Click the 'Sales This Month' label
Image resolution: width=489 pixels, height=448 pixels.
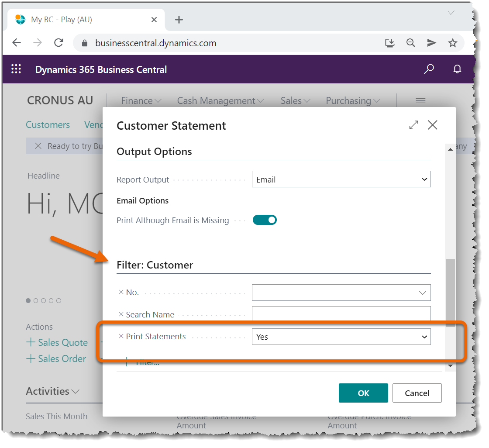(56, 416)
